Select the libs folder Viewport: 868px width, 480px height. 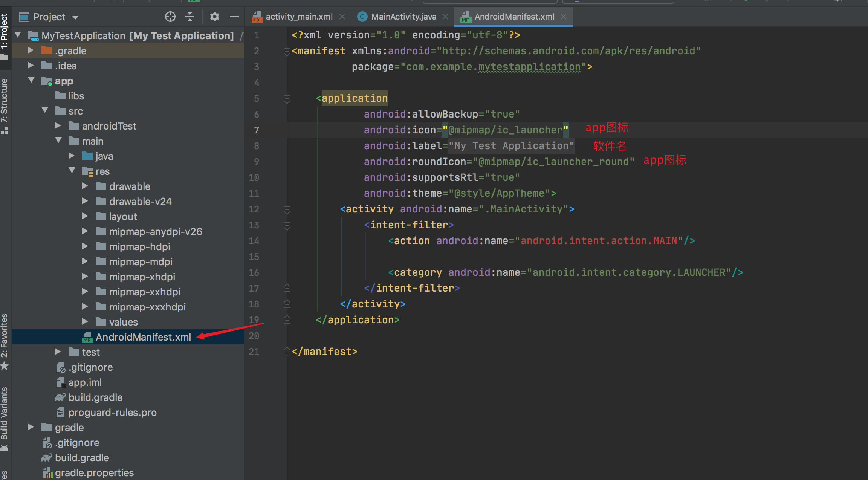coord(70,96)
